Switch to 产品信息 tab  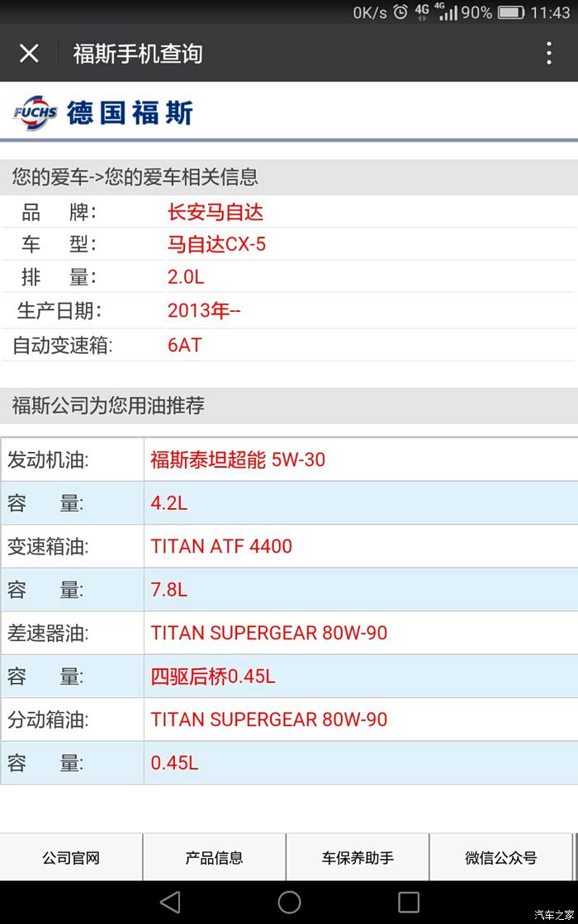(215, 857)
